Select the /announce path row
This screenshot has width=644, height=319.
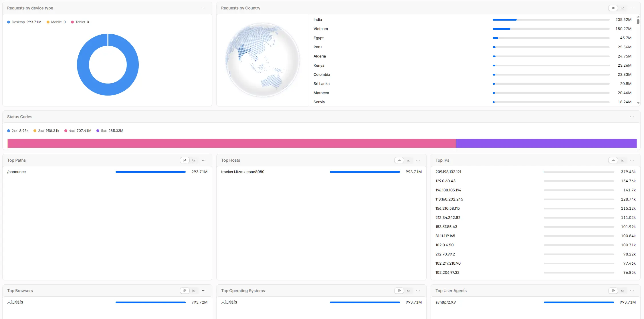(107, 172)
